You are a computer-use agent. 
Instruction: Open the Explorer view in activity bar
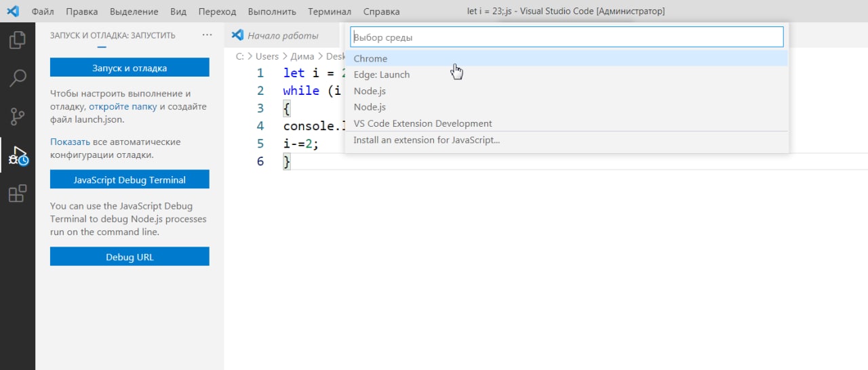tap(18, 40)
